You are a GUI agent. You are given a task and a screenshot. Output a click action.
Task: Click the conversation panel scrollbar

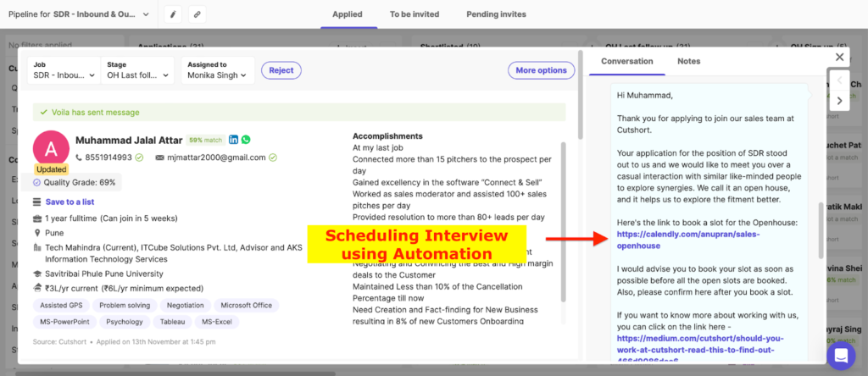[821, 230]
